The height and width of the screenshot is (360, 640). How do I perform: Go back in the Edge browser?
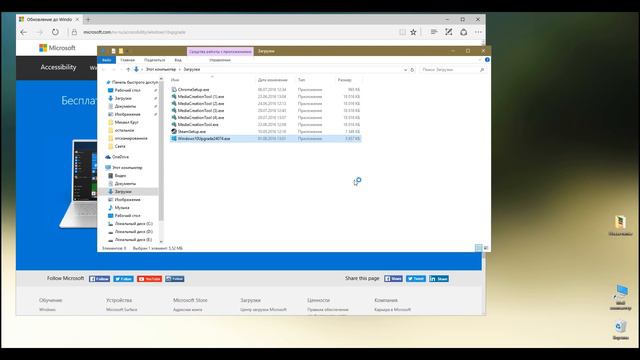point(24,32)
